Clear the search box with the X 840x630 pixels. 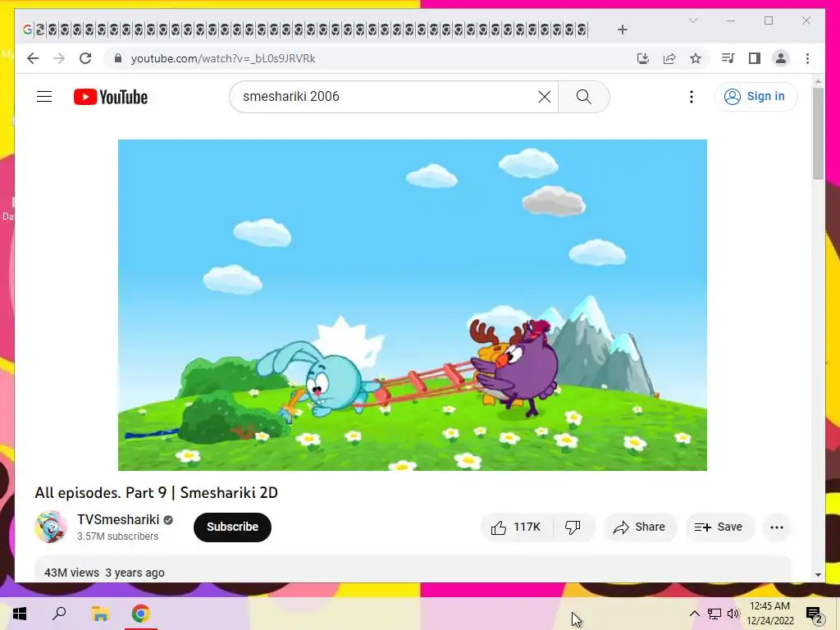pos(545,97)
